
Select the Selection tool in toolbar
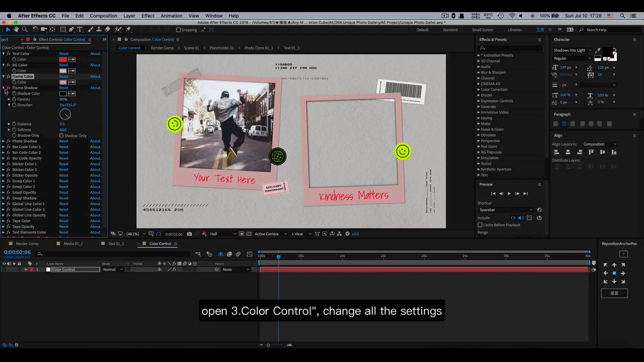(x=7, y=29)
